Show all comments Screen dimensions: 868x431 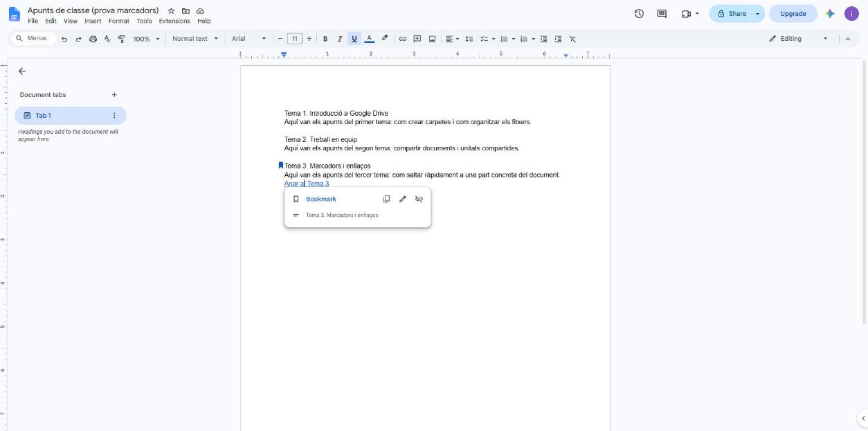[x=661, y=14]
